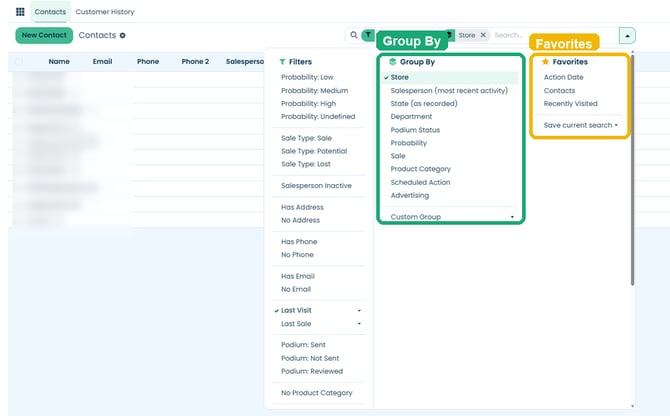Toggle filter Probability: Undefined
Image resolution: width=670 pixels, height=416 pixels.
(318, 117)
